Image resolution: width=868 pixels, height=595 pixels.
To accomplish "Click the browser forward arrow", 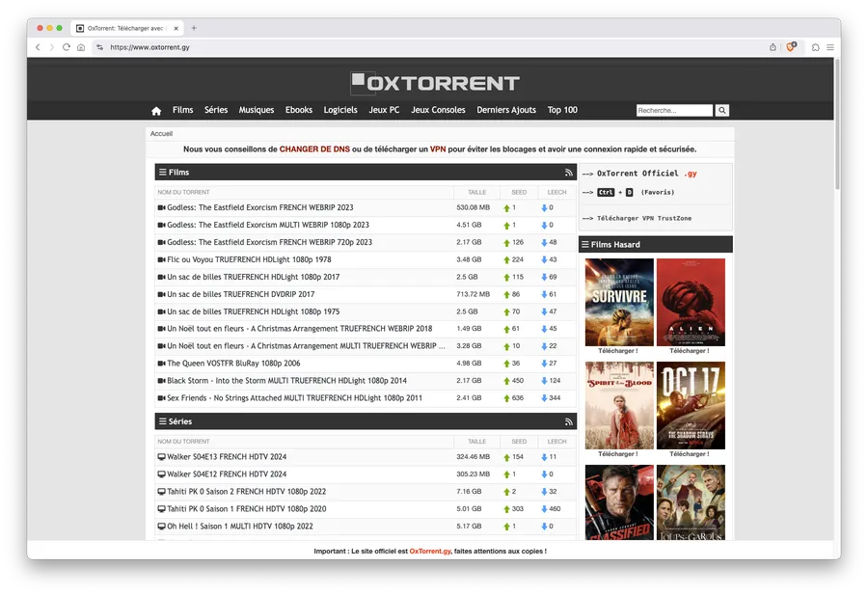I will coord(52,47).
